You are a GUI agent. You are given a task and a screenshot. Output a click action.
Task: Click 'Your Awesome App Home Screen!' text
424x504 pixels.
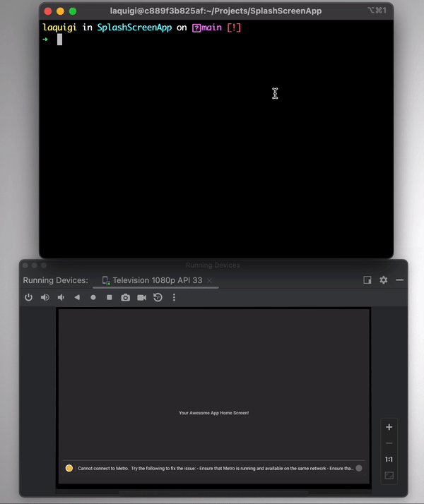click(214, 413)
